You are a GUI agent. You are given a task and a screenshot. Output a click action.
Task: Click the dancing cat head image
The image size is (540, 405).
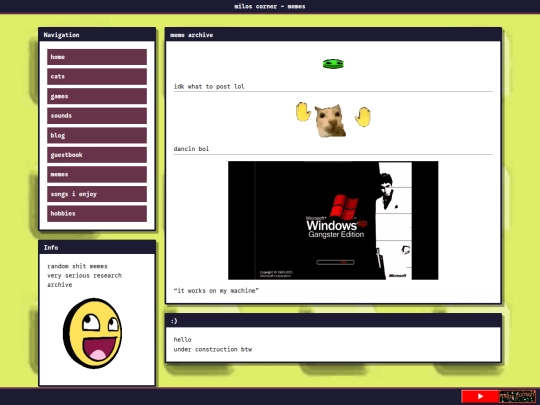pyautogui.click(x=331, y=121)
